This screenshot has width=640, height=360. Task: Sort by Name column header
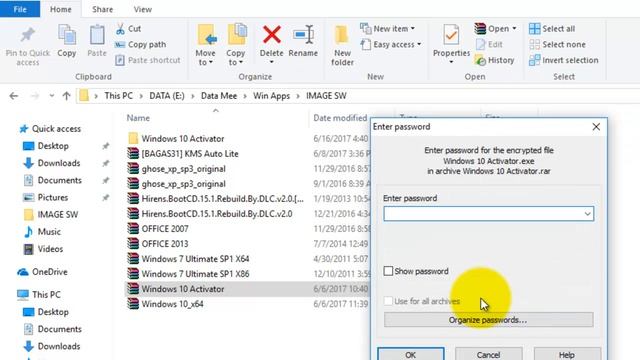tap(138, 118)
